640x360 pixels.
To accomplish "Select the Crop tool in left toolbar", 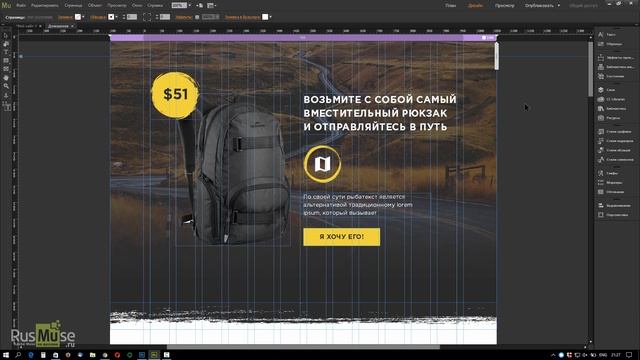I will pyautogui.click(x=6, y=44).
